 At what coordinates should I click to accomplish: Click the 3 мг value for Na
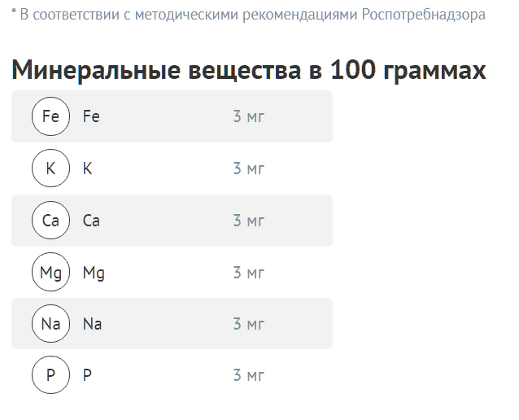(249, 324)
